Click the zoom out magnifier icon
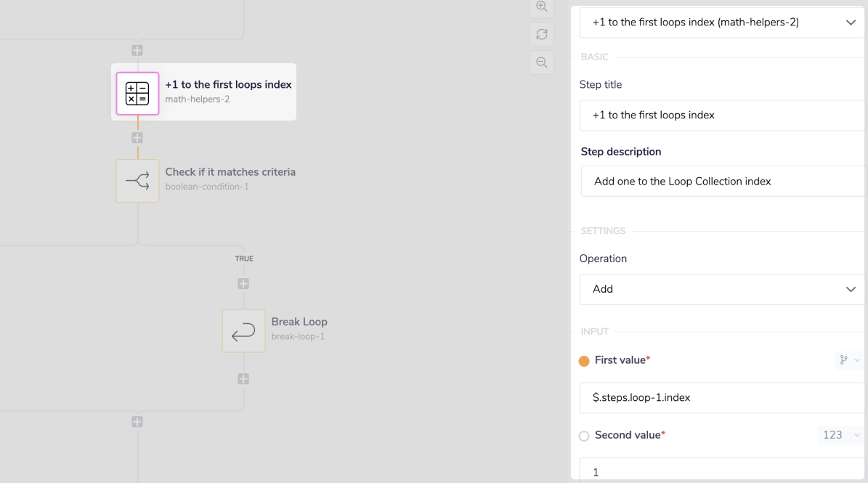 [541, 62]
